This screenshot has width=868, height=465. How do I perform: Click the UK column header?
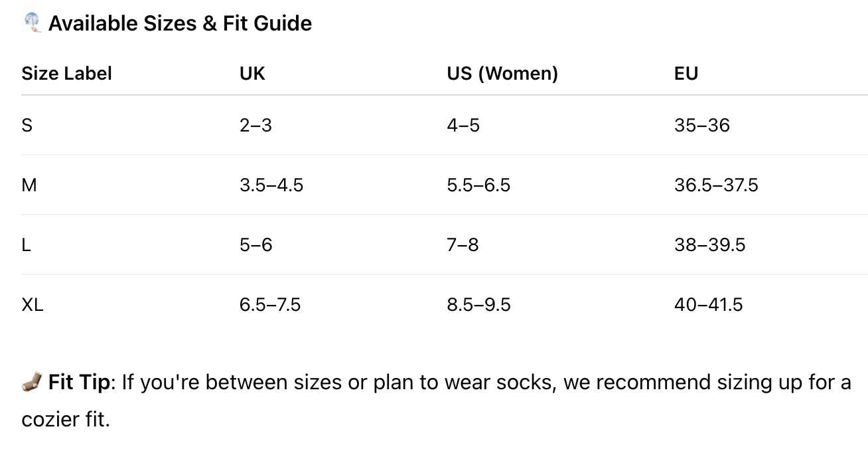pyautogui.click(x=252, y=73)
